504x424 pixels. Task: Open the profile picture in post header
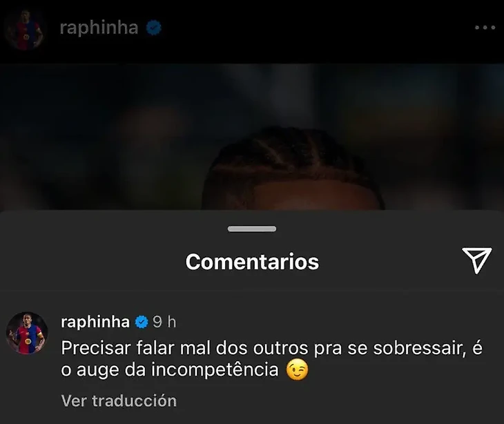point(24,29)
